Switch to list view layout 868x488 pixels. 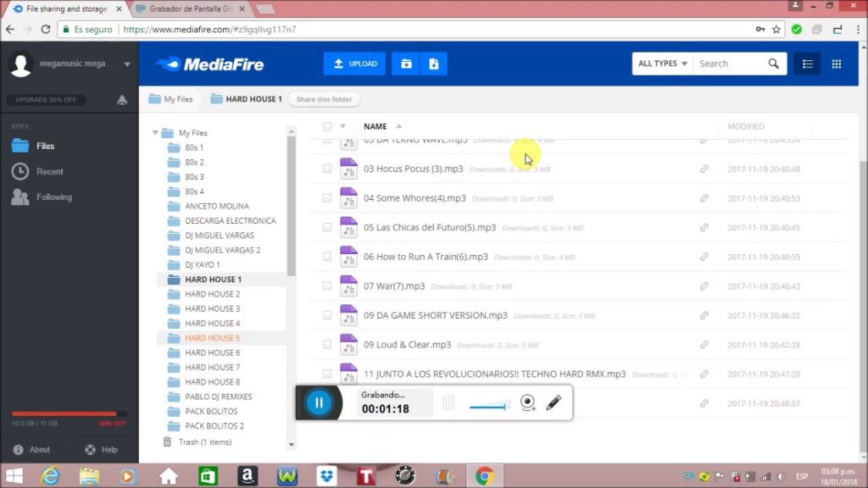807,64
